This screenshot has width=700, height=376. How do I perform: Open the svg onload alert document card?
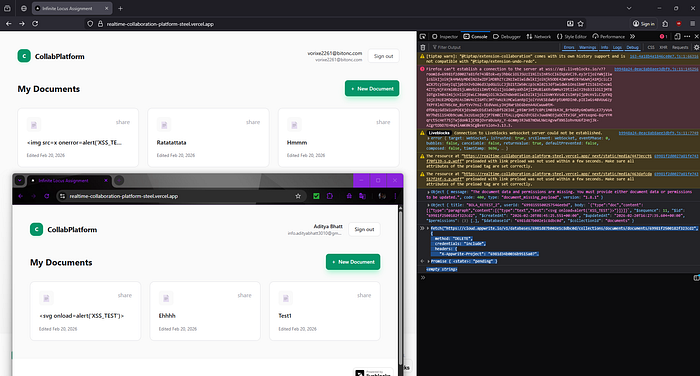point(85,311)
